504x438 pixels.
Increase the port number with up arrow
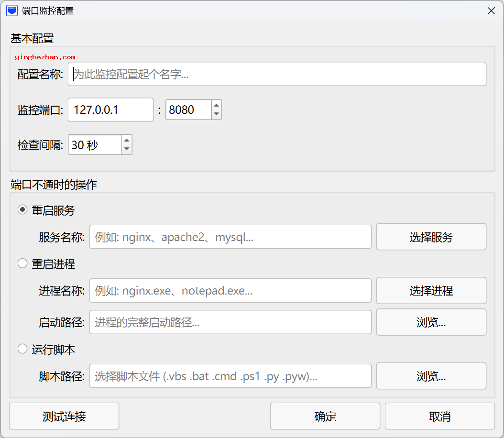tap(216, 105)
